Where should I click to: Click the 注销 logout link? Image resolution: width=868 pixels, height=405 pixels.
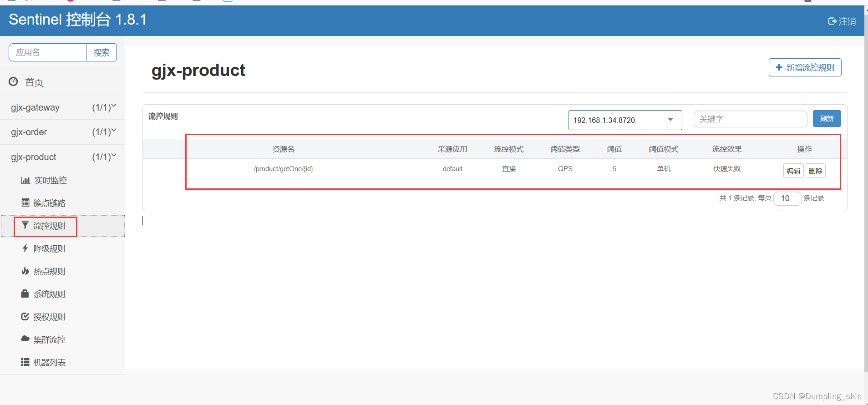click(842, 21)
